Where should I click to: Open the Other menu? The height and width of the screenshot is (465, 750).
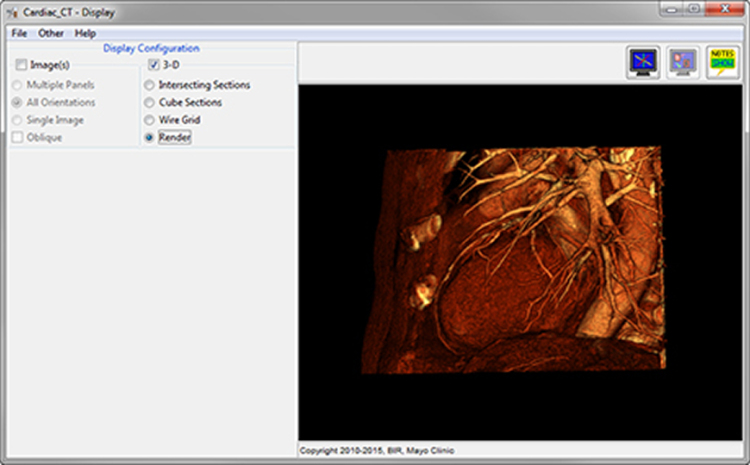(x=51, y=33)
